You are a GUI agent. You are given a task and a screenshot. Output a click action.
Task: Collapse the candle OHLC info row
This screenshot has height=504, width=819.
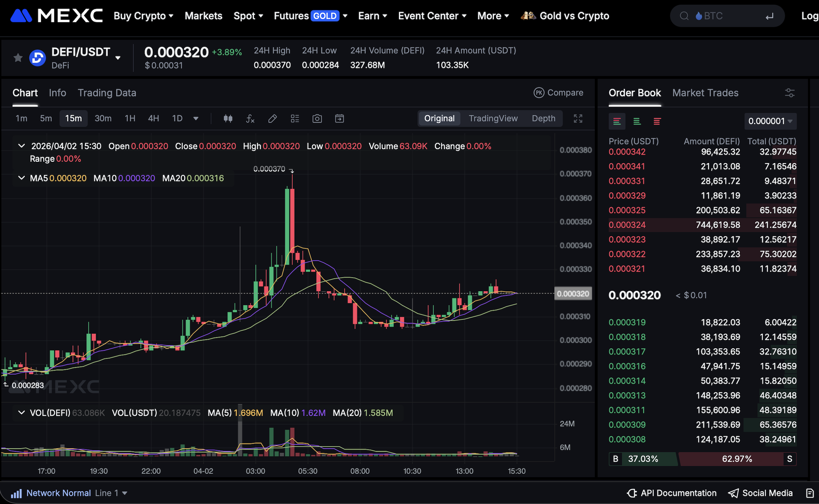[x=21, y=146]
